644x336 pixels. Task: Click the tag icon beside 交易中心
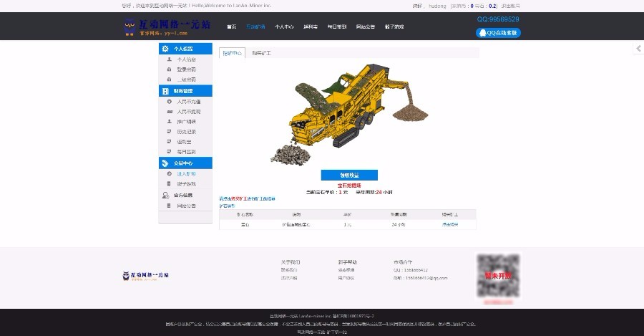165,163
